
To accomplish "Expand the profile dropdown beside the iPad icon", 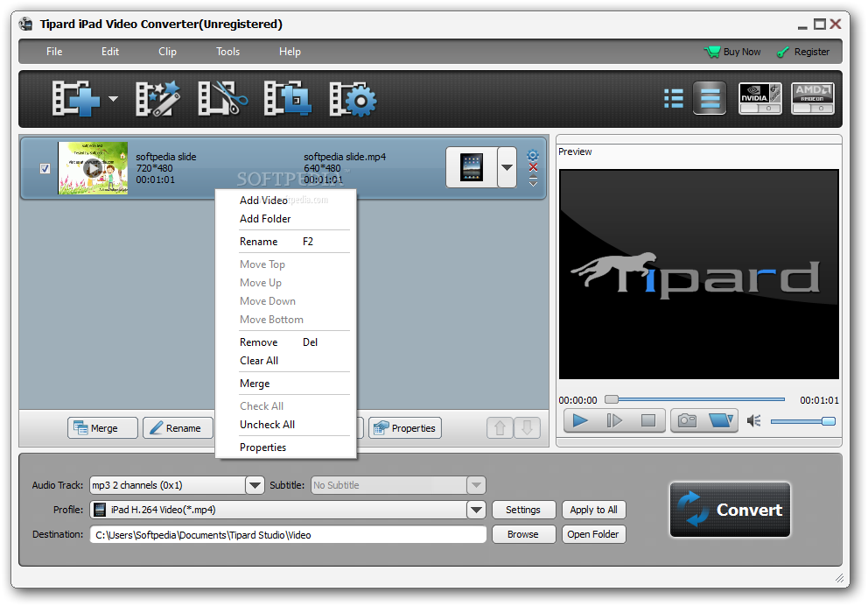I will (507, 167).
